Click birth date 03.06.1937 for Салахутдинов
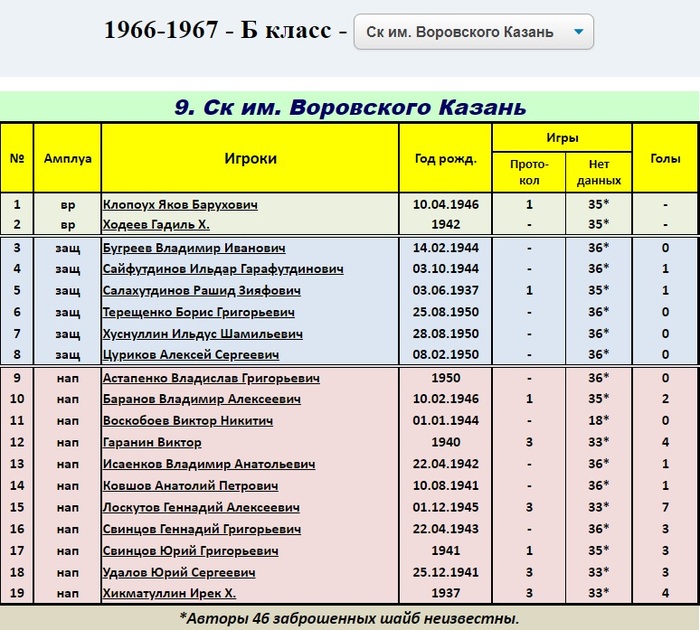The width and height of the screenshot is (700, 630). [x=446, y=290]
